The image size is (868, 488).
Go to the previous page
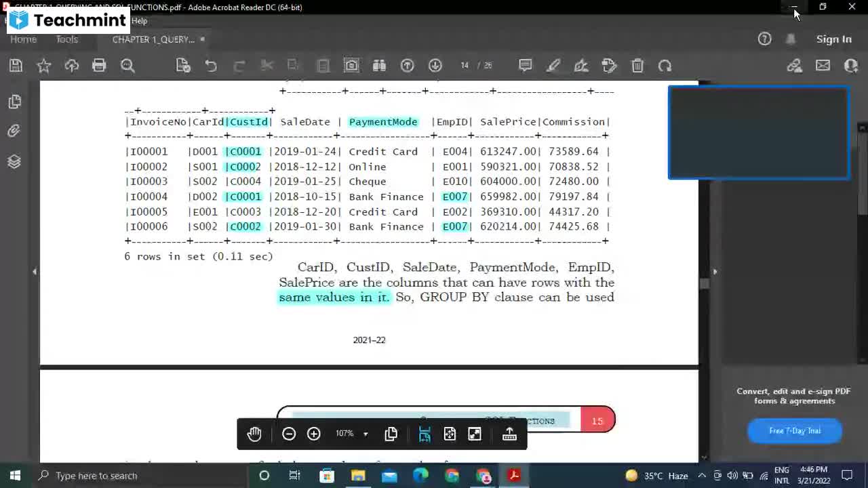pyautogui.click(x=407, y=66)
